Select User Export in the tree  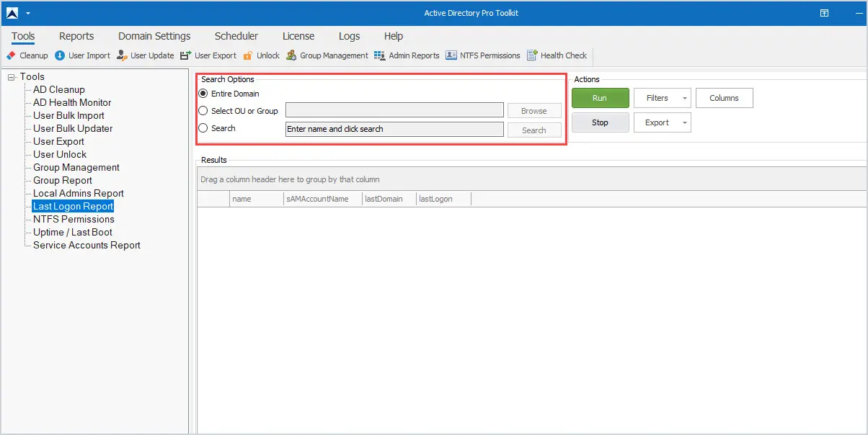click(x=58, y=141)
